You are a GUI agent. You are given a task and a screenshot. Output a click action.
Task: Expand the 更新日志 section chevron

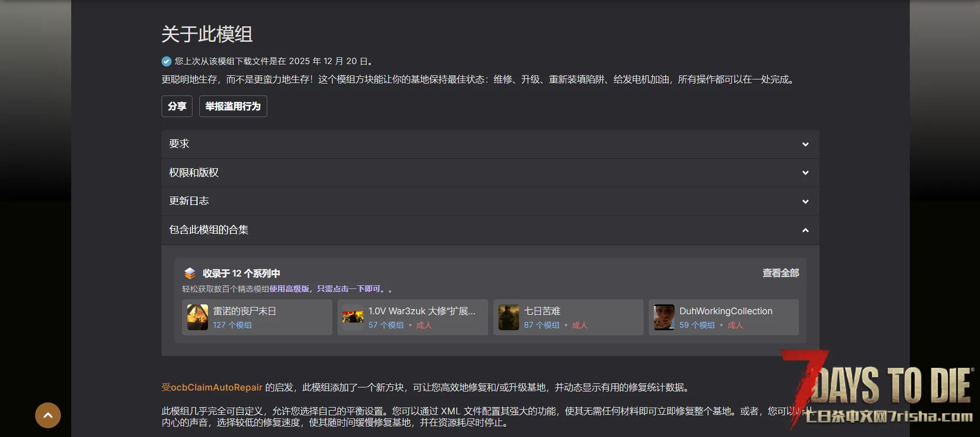click(x=805, y=202)
